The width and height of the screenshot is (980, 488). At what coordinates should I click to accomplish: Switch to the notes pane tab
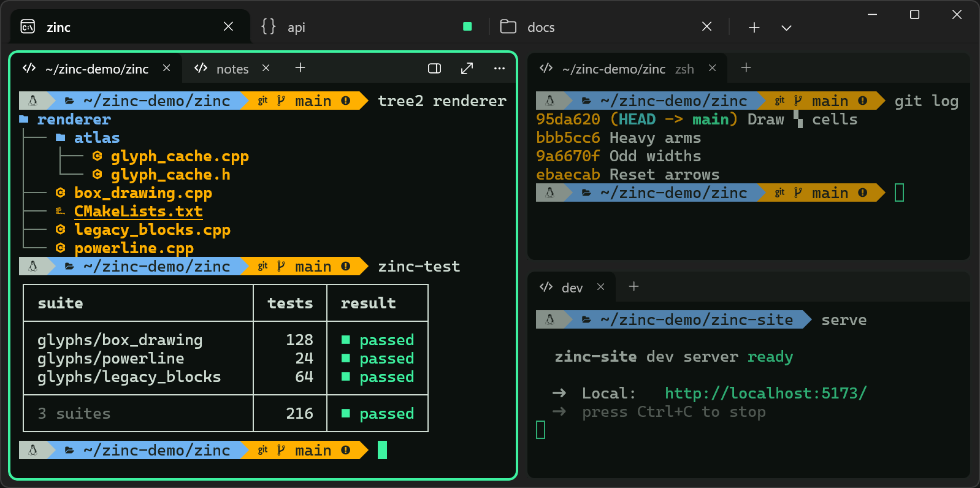click(x=232, y=69)
